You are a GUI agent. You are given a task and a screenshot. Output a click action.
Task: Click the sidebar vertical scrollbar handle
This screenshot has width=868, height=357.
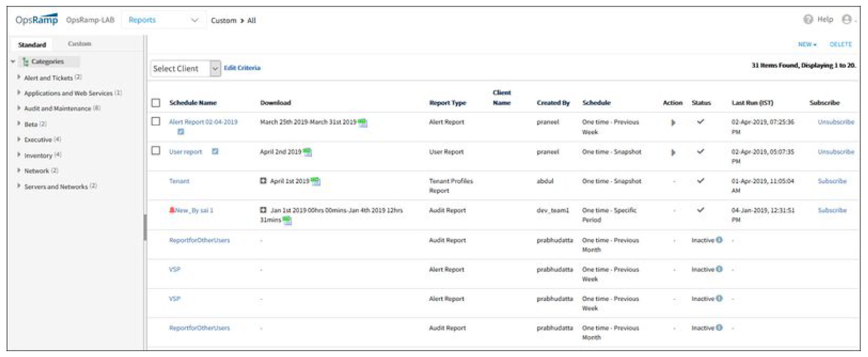coord(145,228)
